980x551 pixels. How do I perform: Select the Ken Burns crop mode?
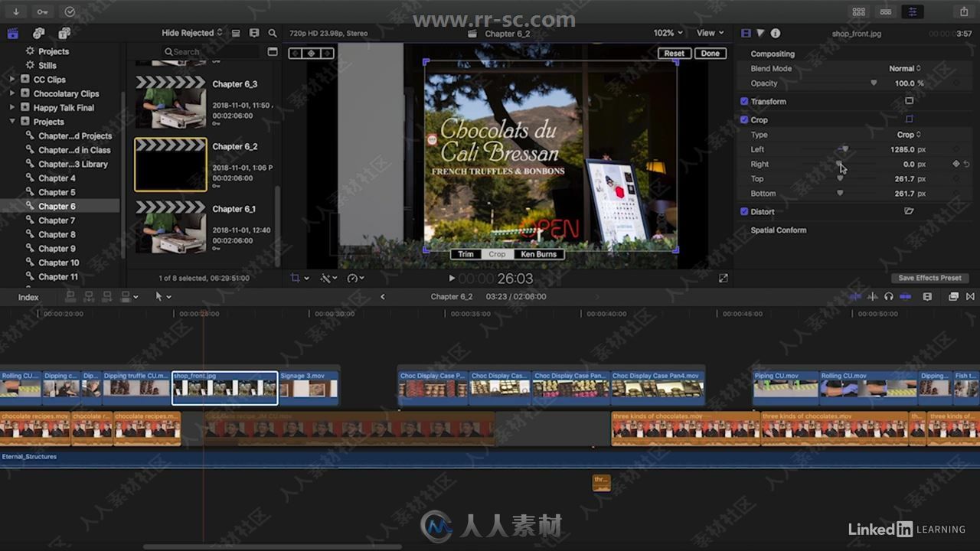click(x=538, y=254)
